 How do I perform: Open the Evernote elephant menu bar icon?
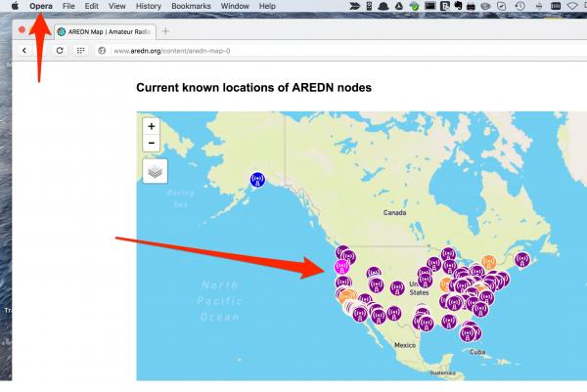click(x=458, y=6)
